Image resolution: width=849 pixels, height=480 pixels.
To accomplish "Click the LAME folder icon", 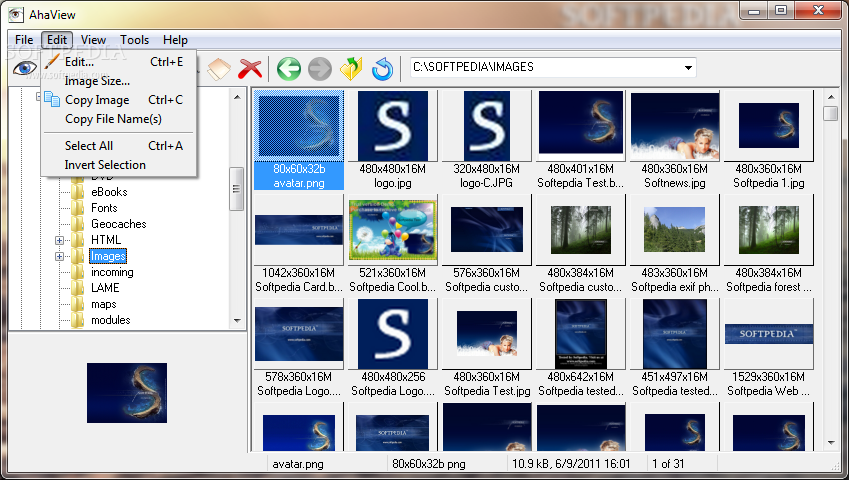I will tap(77, 288).
